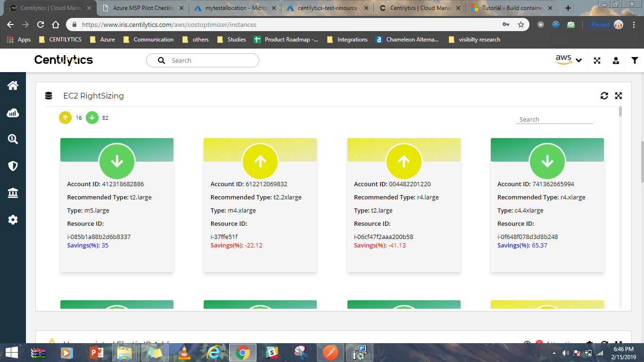Click the Savings(%): 65.37 text
Image resolution: width=644 pixels, height=362 pixels.
[x=522, y=245]
